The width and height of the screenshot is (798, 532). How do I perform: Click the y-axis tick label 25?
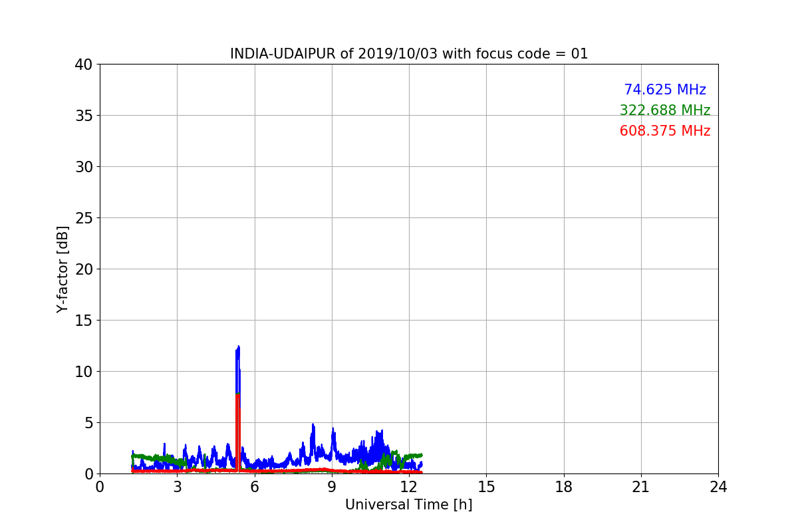[84, 218]
